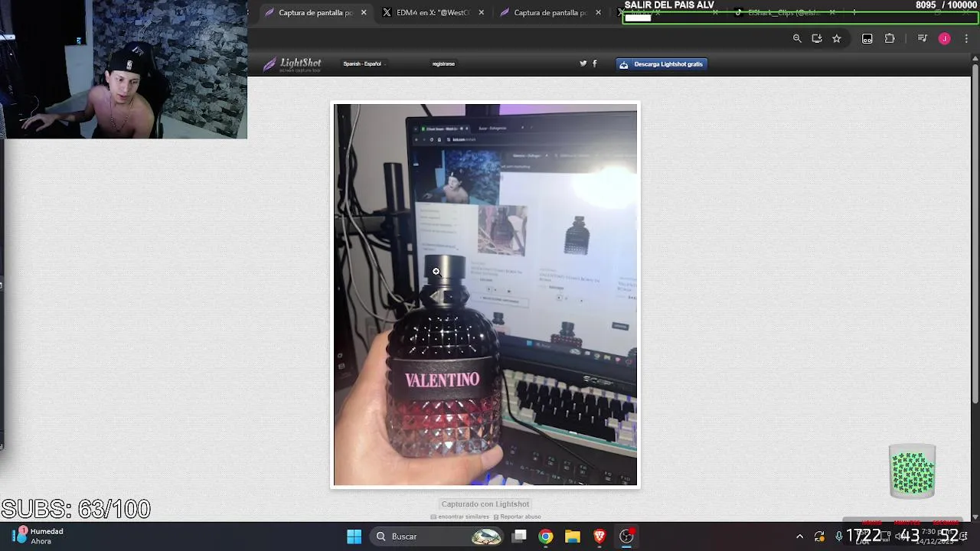Close the third Captura de pantalla tab
Screen dimensions: 980x551
coord(598,12)
